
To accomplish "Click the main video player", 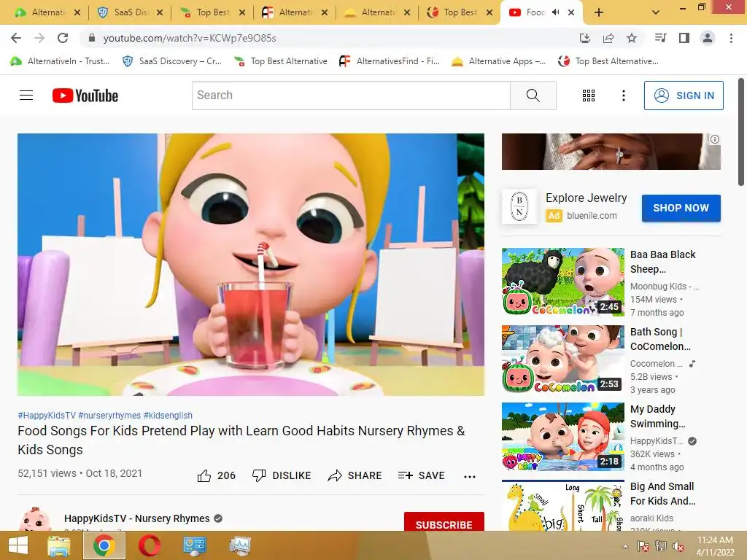I will click(251, 264).
